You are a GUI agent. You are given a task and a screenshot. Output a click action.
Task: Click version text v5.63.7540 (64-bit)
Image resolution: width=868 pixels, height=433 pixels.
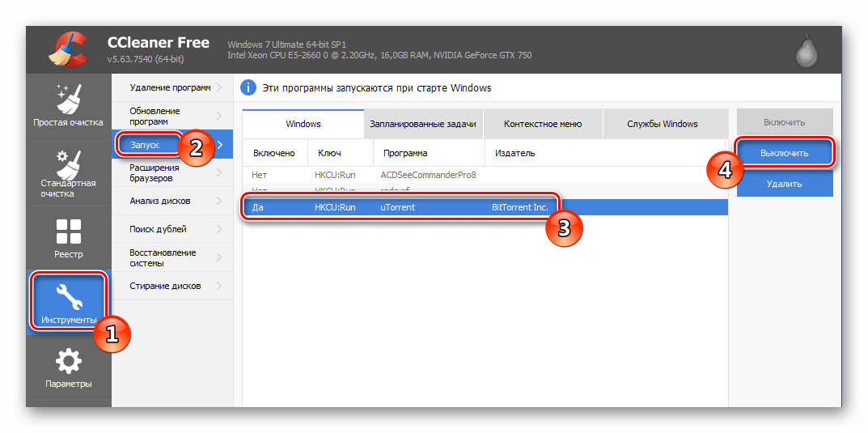coord(146,58)
